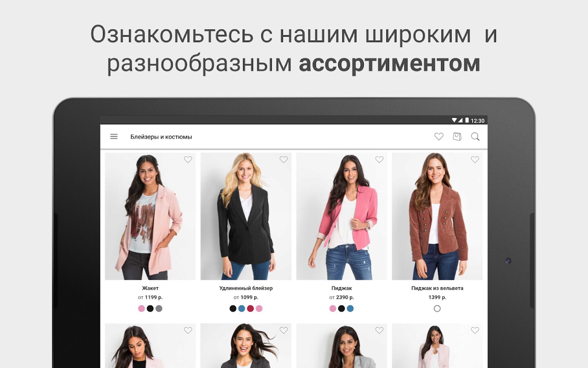
Task: Select white swatch under Пиджак из вельвета
Action: point(437,309)
